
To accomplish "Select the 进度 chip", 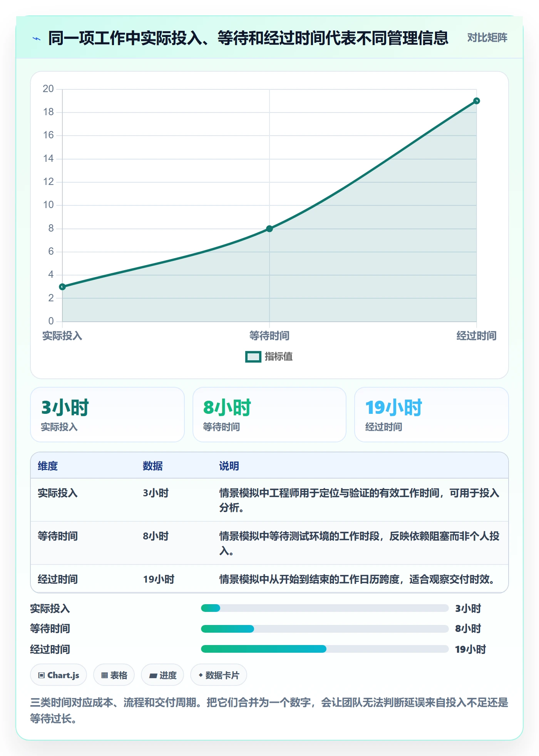I will (x=162, y=675).
